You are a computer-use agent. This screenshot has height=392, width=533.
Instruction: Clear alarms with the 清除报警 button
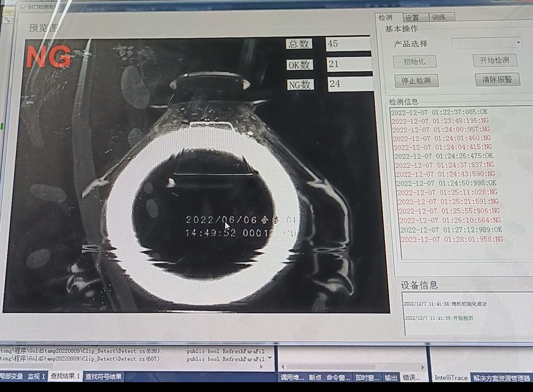495,80
